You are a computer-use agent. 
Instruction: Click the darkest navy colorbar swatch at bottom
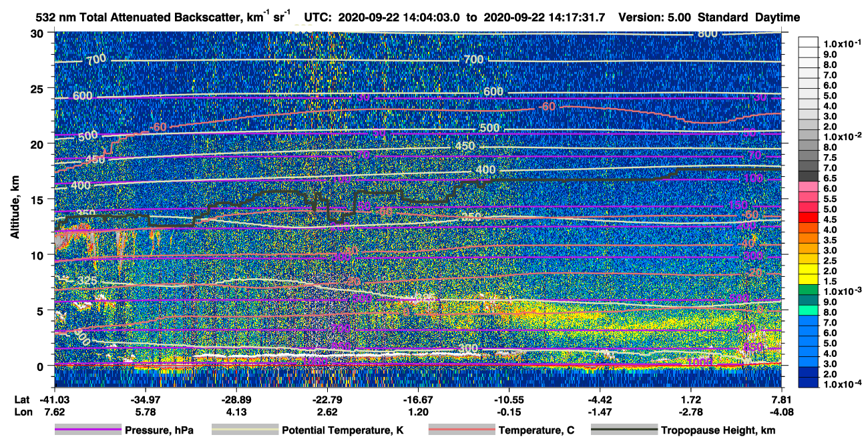tap(808, 381)
